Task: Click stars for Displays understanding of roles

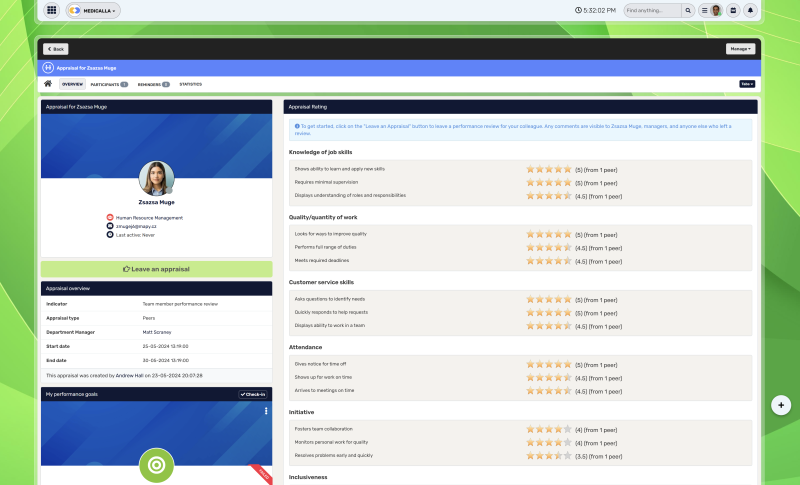Action: tap(549, 196)
